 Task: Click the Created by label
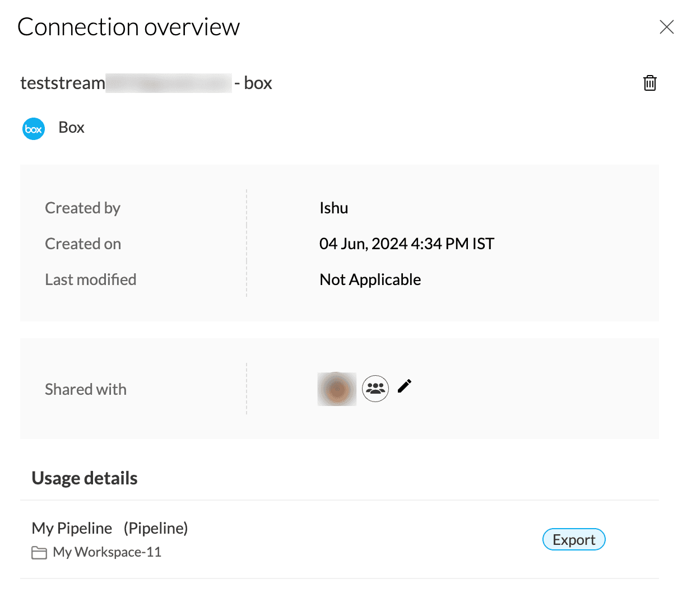[x=83, y=208]
